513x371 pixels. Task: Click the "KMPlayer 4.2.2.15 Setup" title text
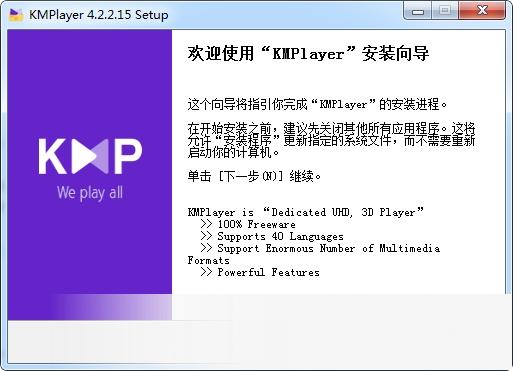[99, 15]
